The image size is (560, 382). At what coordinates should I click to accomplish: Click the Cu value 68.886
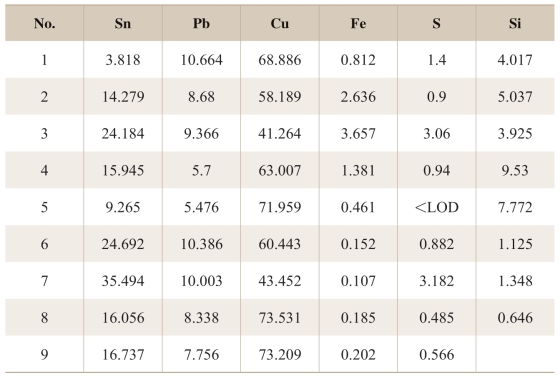[280, 60]
